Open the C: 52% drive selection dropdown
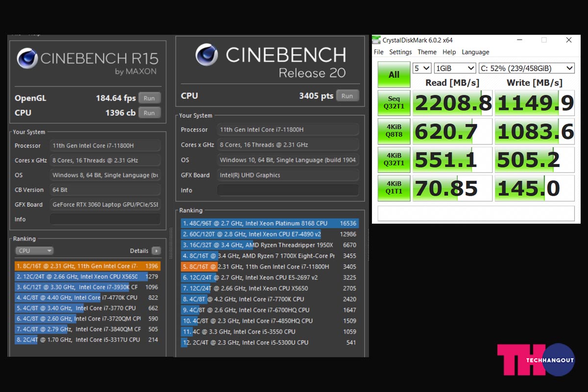Image resolution: width=588 pixels, height=392 pixels. (526, 68)
